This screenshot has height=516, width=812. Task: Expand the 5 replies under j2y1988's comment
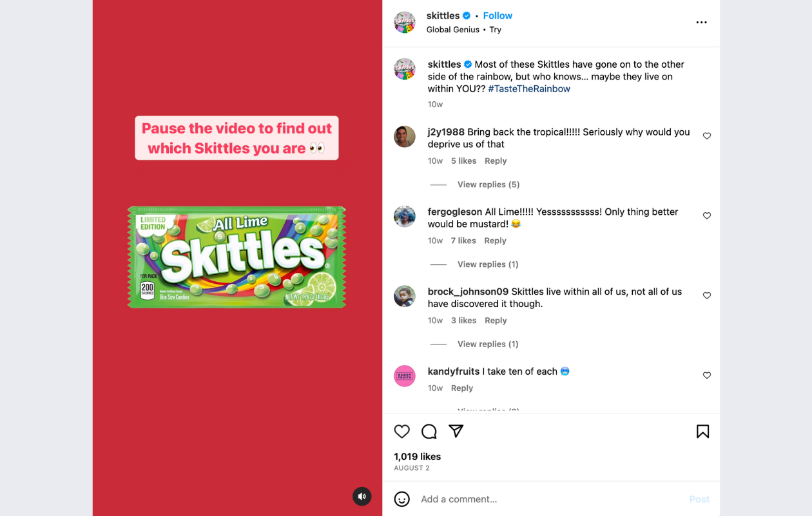tap(488, 184)
